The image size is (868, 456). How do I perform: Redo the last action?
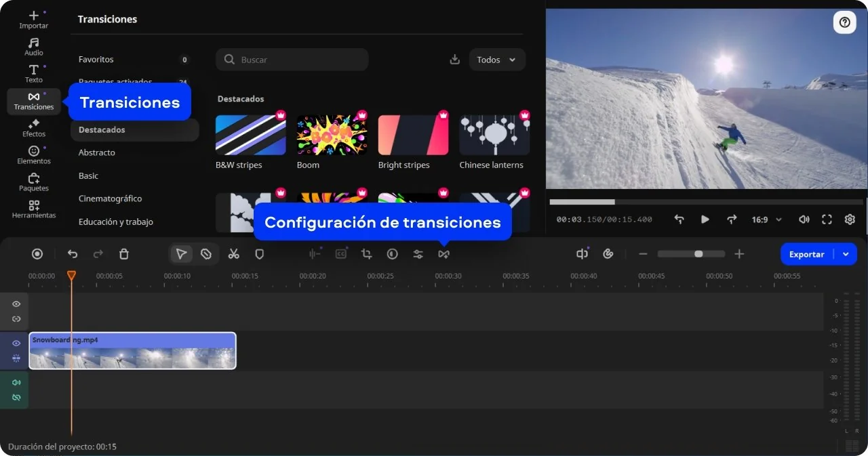pos(98,254)
